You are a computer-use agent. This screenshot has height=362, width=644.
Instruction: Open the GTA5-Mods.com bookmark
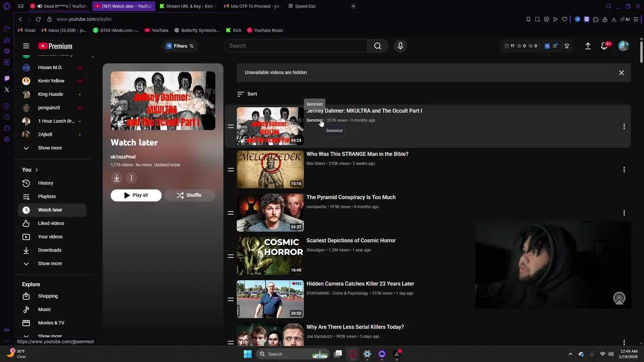tap(116, 30)
